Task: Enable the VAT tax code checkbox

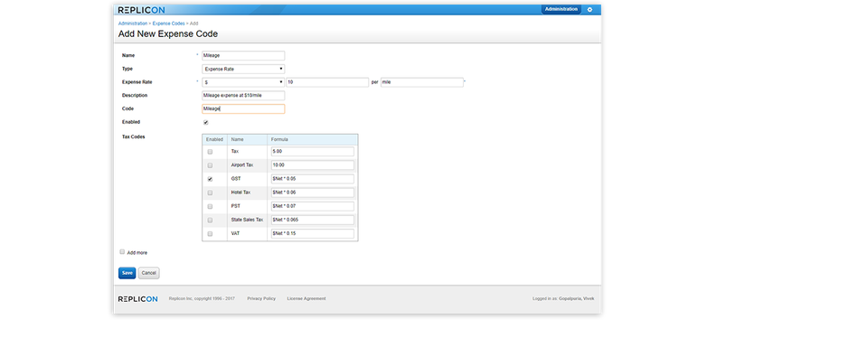Action: (x=210, y=234)
